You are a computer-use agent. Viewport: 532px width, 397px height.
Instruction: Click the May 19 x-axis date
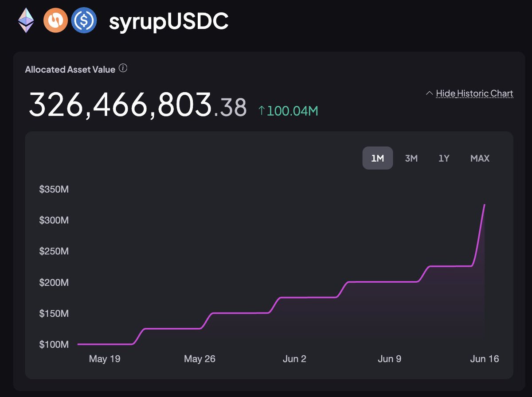coord(105,359)
